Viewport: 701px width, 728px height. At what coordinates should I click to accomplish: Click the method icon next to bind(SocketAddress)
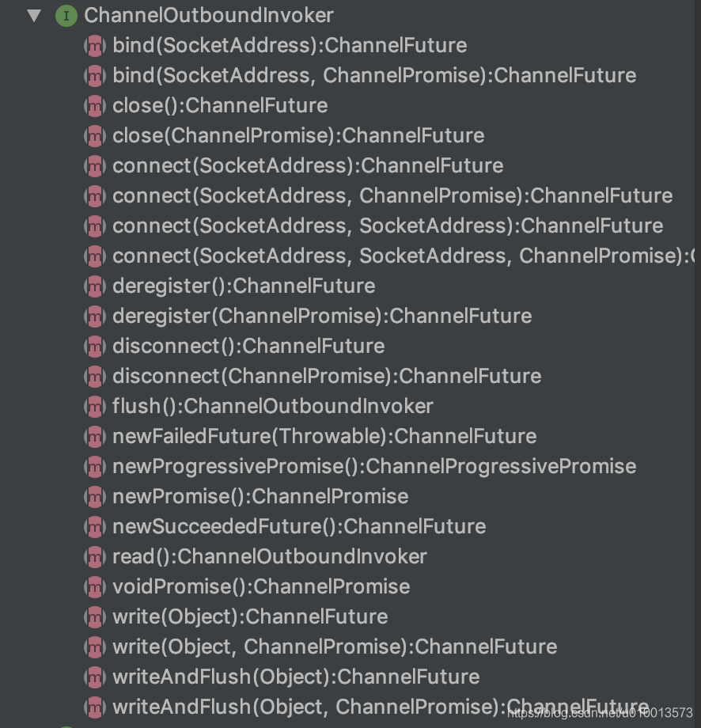[x=95, y=45]
